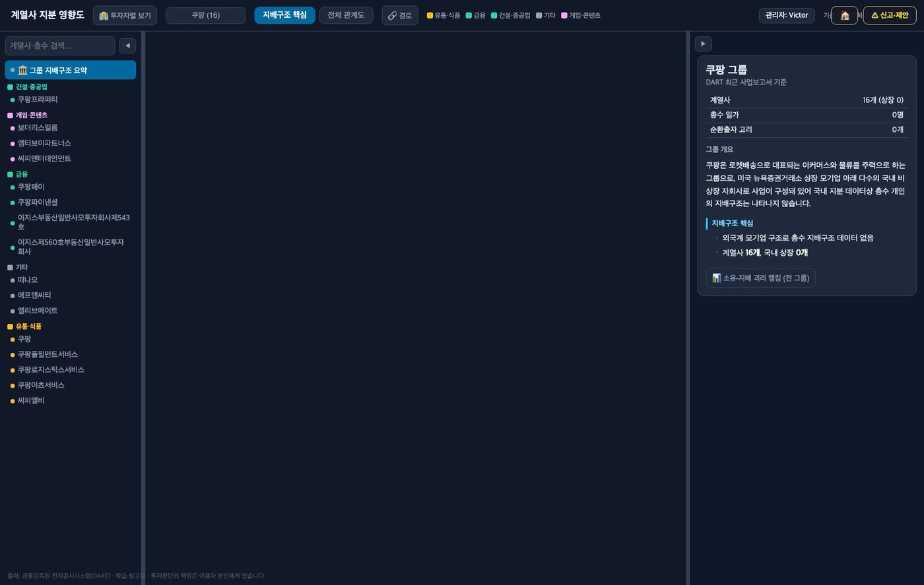
Task: Click the 총수 일가 0명 row
Action: (807, 115)
